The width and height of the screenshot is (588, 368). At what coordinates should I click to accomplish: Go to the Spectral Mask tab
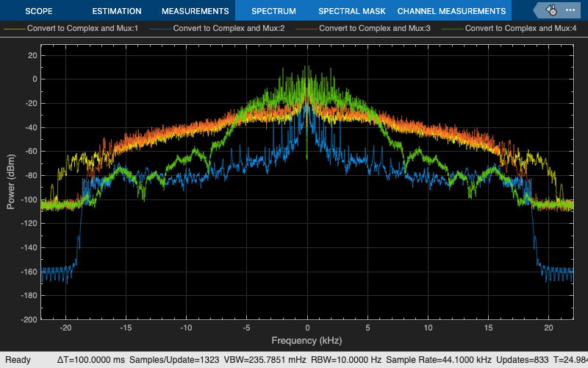(x=350, y=11)
